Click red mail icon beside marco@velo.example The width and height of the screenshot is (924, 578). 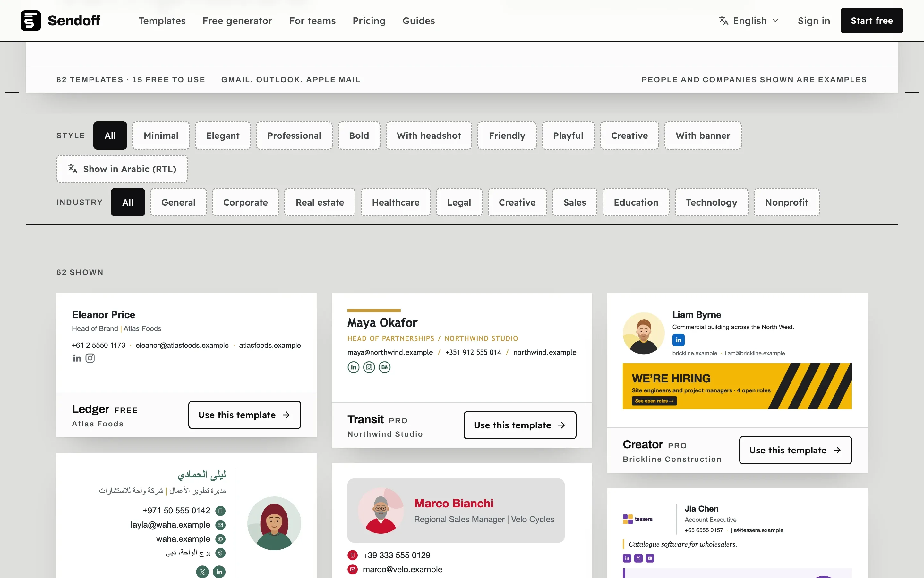pos(352,569)
